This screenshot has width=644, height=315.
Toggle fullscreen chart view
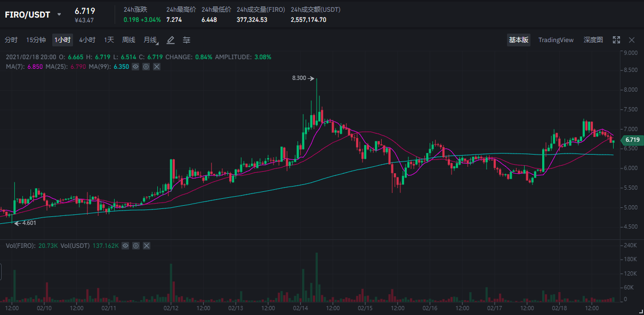click(x=616, y=40)
